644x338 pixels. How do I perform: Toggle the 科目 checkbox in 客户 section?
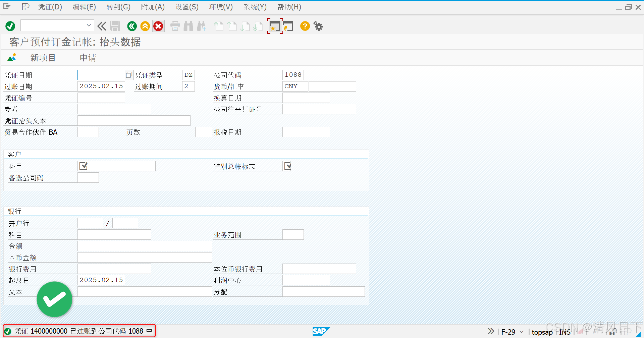click(x=83, y=166)
